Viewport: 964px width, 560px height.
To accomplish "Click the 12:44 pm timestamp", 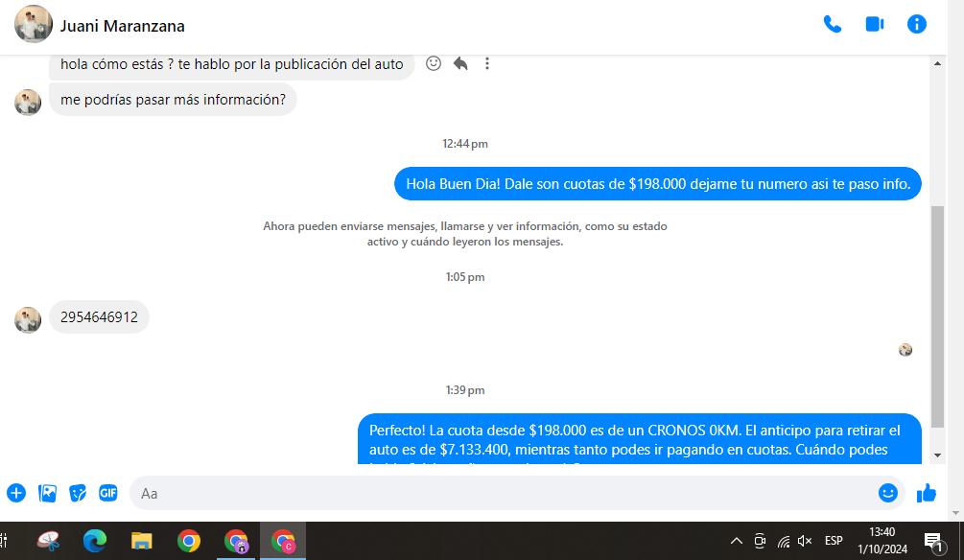I will tap(465, 144).
